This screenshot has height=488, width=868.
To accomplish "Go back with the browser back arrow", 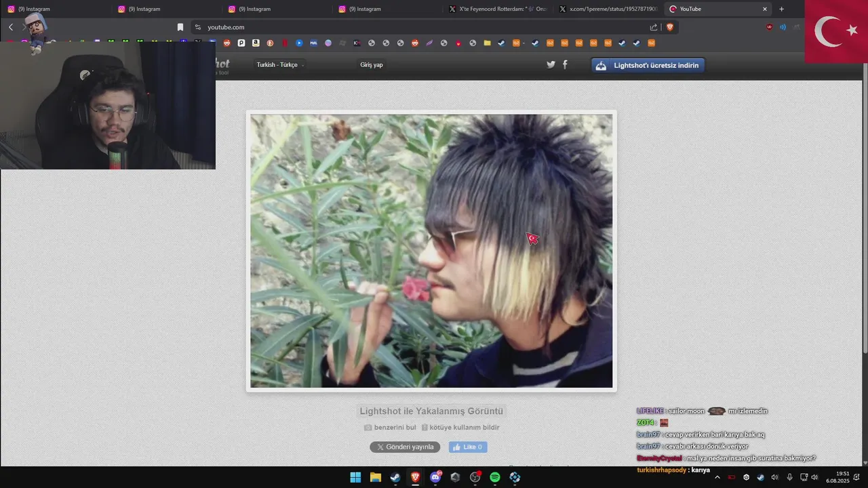I will (x=11, y=27).
